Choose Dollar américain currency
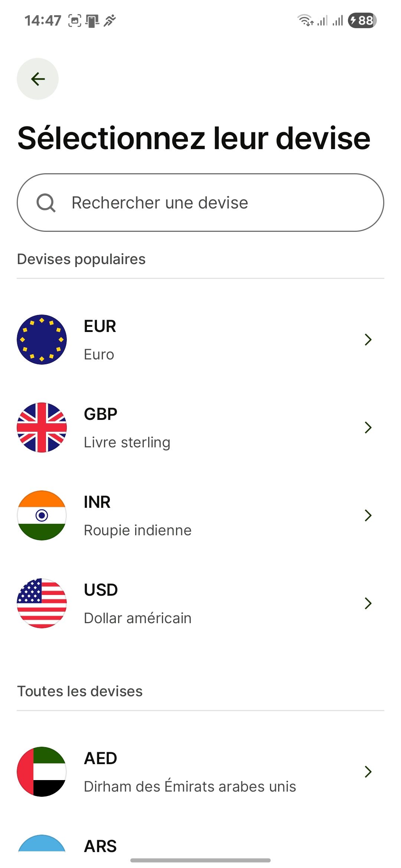This screenshot has height=868, width=401. click(x=200, y=603)
